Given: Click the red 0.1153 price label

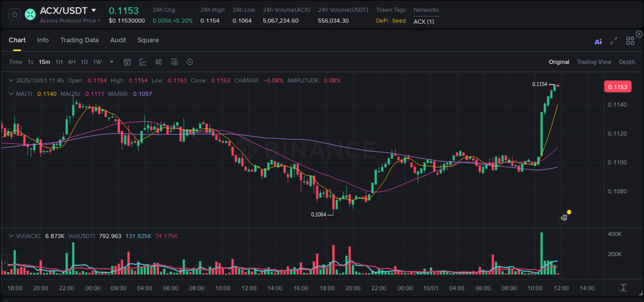Looking at the screenshot, I should (617, 87).
